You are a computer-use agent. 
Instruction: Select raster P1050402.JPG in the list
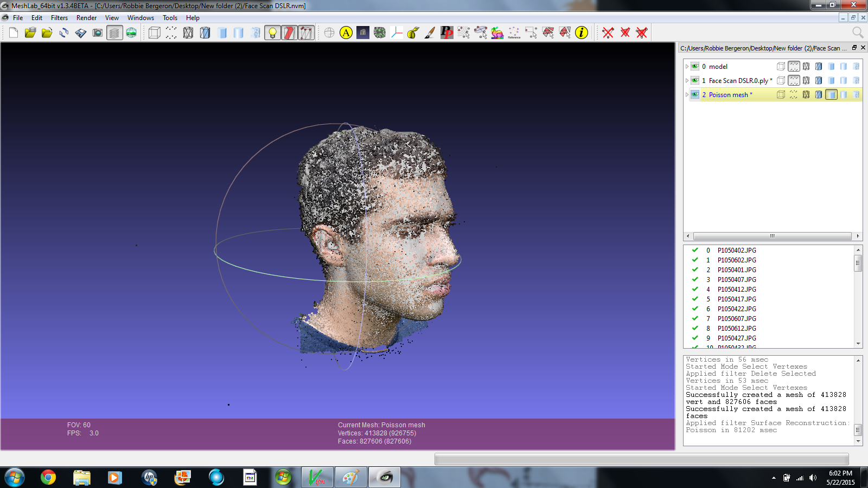(737, 251)
